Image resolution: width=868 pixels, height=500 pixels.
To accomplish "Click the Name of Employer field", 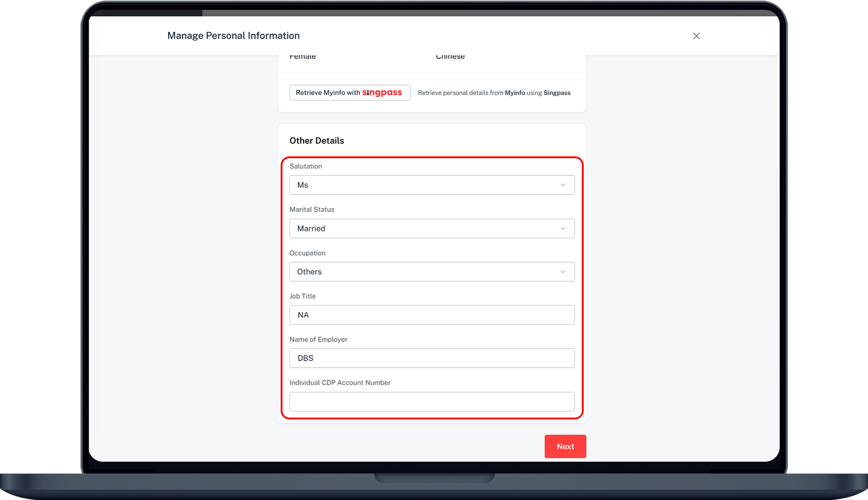I will (431, 358).
